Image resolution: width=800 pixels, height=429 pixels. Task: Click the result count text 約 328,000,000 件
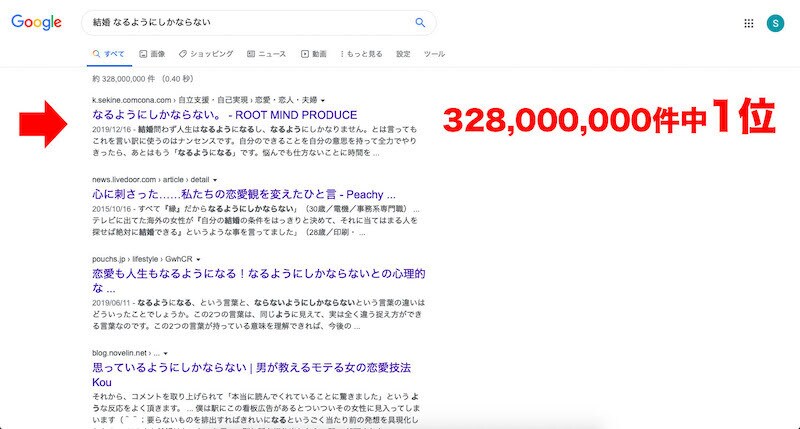(x=123, y=79)
